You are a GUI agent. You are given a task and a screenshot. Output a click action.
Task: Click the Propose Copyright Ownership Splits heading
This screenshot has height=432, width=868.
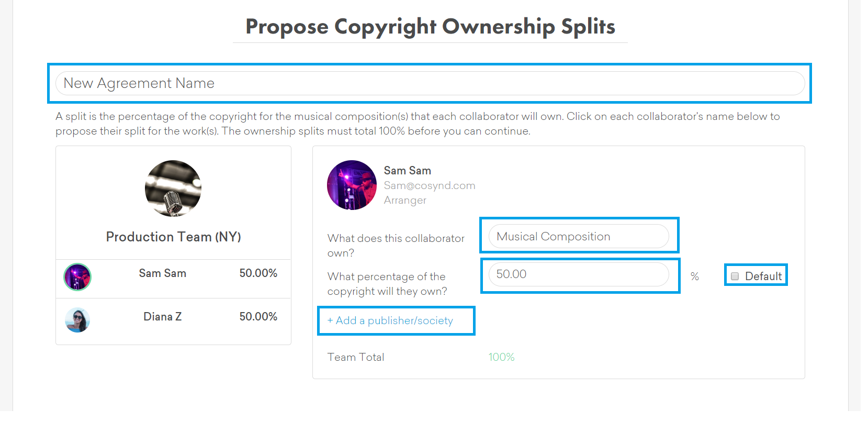430,27
